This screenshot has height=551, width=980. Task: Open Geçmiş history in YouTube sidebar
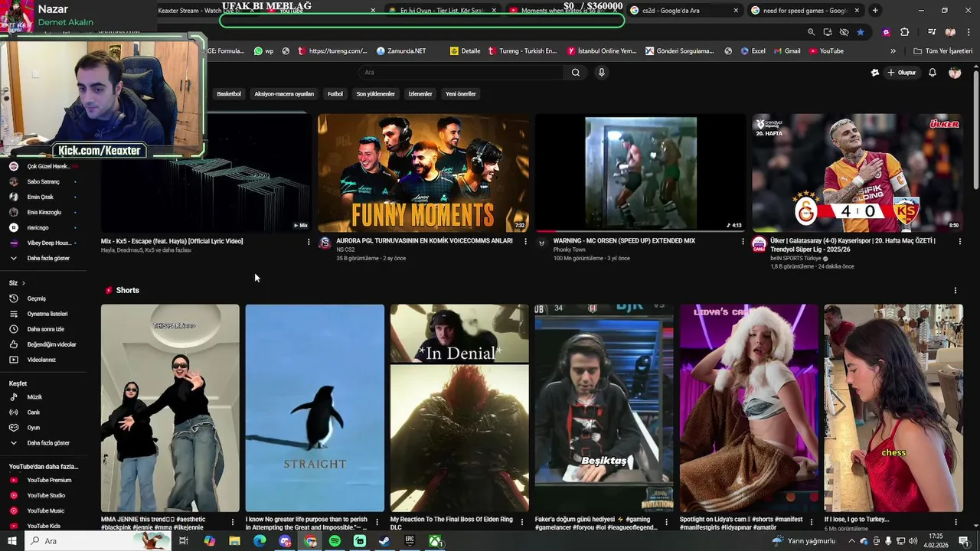click(x=36, y=298)
